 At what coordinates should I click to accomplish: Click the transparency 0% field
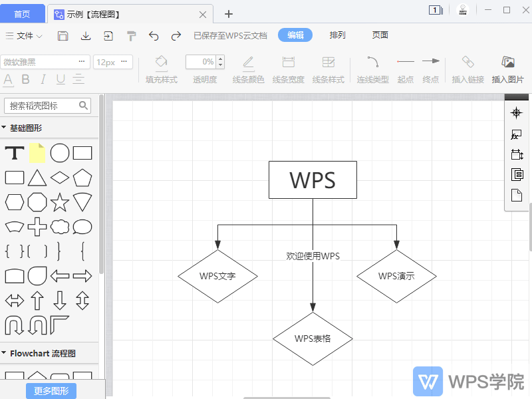[201, 62]
